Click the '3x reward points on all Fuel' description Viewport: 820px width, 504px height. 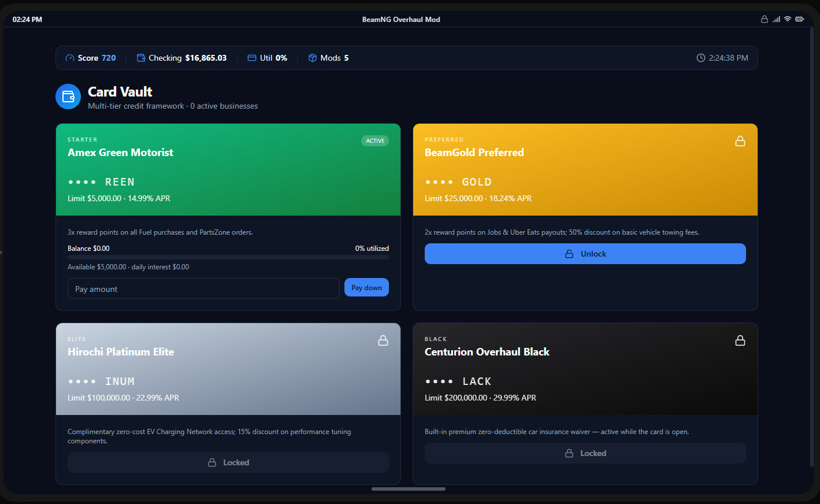160,232
